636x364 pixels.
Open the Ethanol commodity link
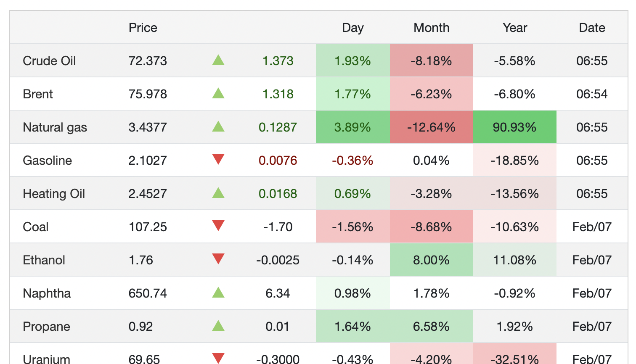tap(44, 260)
